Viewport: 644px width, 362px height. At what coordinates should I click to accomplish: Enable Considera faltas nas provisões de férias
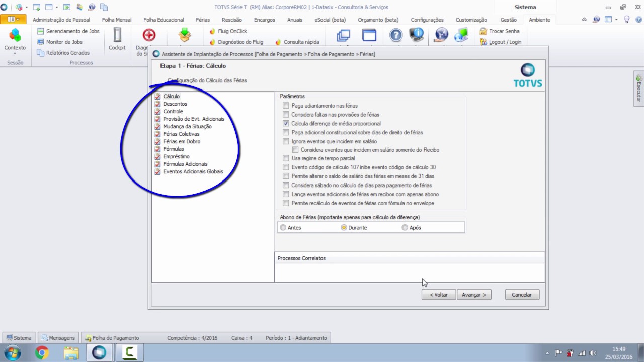(x=286, y=115)
